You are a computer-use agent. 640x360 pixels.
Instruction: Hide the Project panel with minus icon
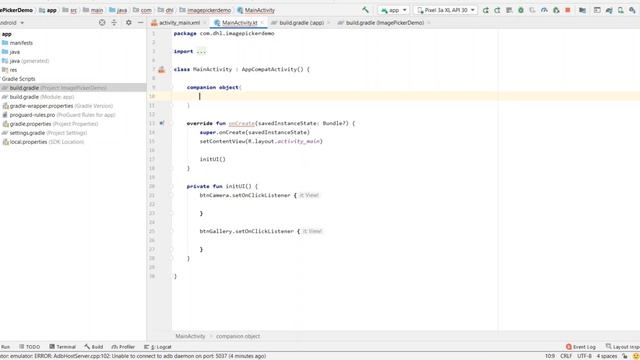click(x=140, y=23)
